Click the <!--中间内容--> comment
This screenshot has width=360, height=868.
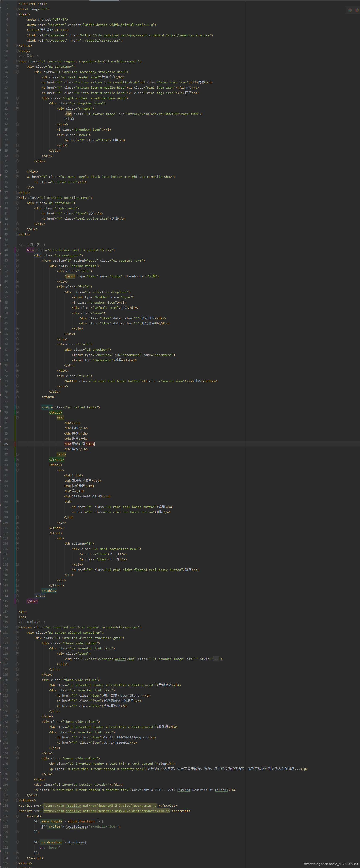click(32, 245)
